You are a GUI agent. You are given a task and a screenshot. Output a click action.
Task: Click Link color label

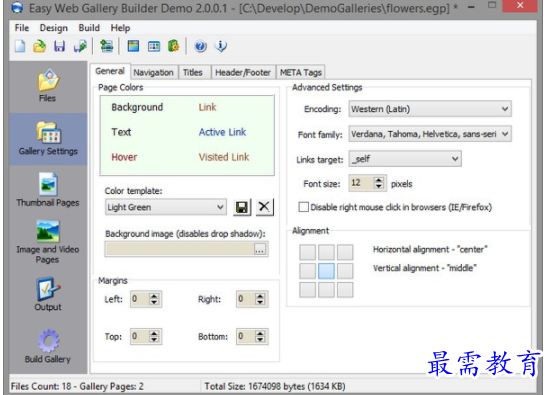click(208, 107)
